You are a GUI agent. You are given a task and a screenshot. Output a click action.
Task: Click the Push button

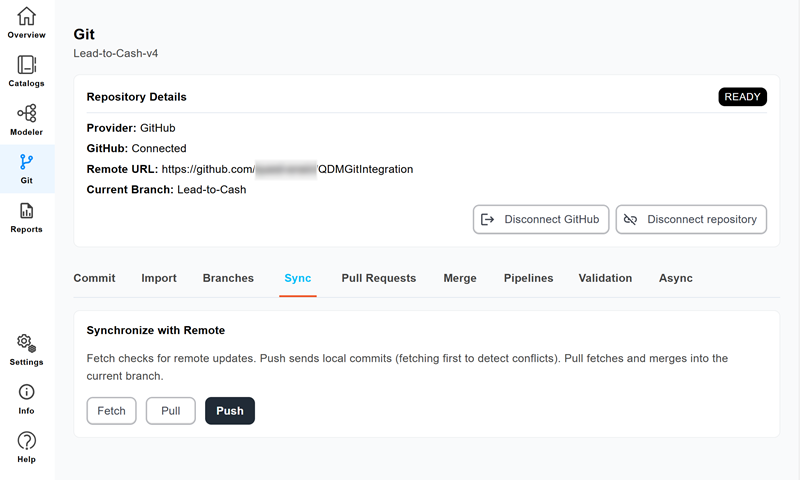point(230,411)
